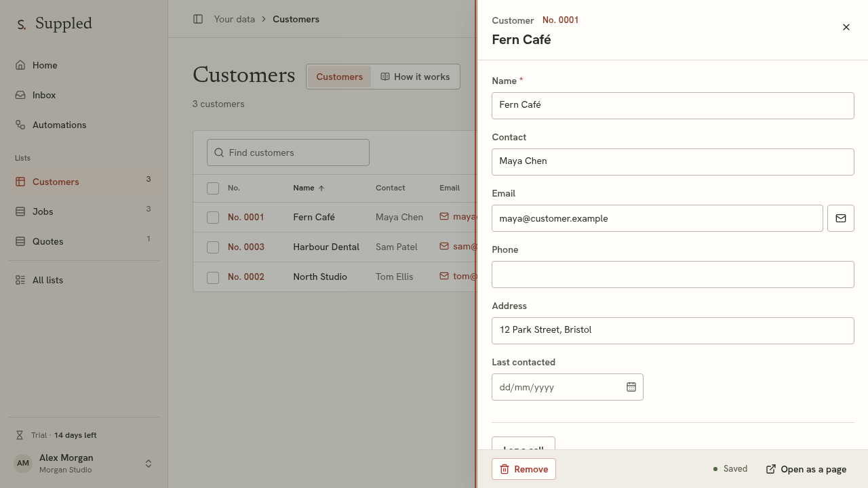868x488 pixels.
Task: Open the Suppled logo home link
Action: (x=54, y=24)
